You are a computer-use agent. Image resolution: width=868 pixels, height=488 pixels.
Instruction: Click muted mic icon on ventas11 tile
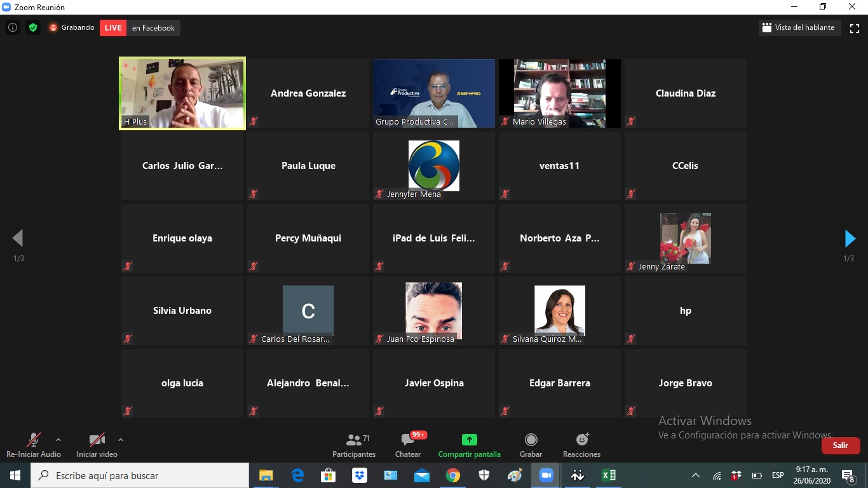coord(505,194)
